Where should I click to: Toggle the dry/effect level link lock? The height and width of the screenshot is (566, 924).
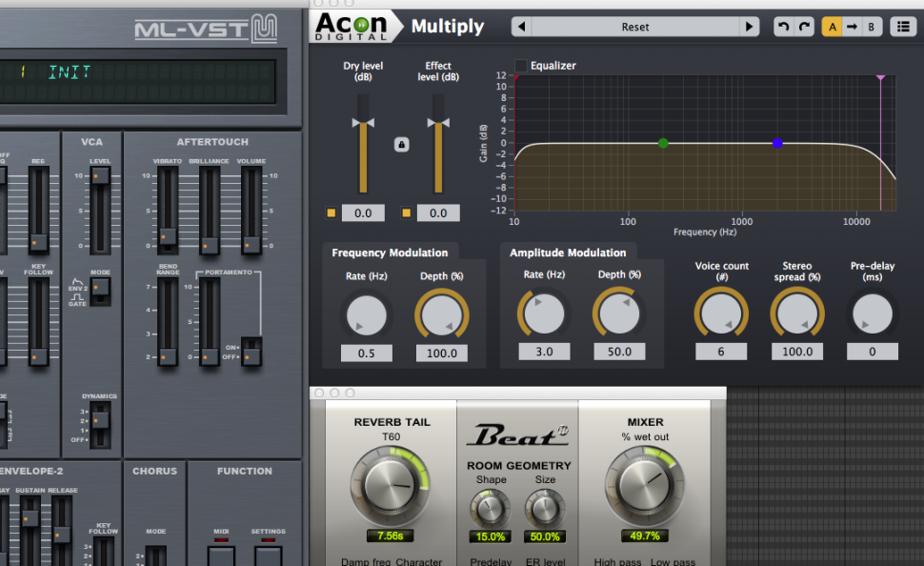click(x=401, y=145)
